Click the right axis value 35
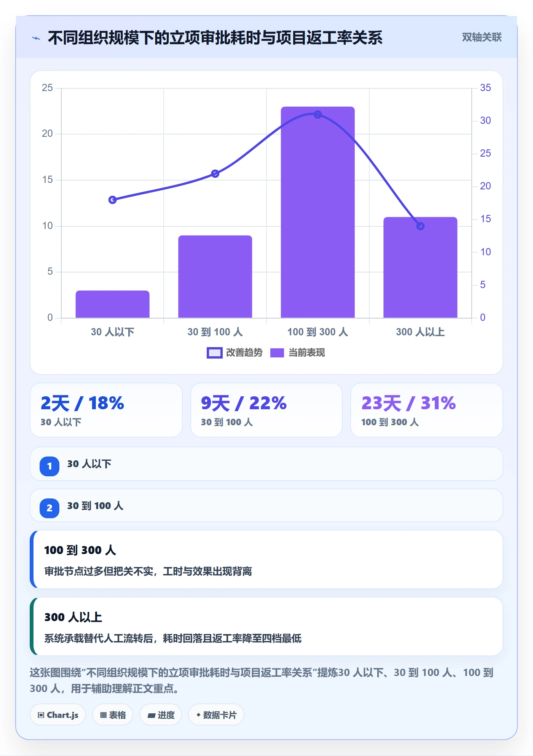This screenshot has height=756, width=533. [485, 88]
